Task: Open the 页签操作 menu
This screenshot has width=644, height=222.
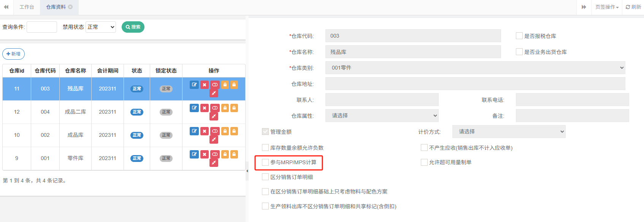Action: pyautogui.click(x=607, y=7)
